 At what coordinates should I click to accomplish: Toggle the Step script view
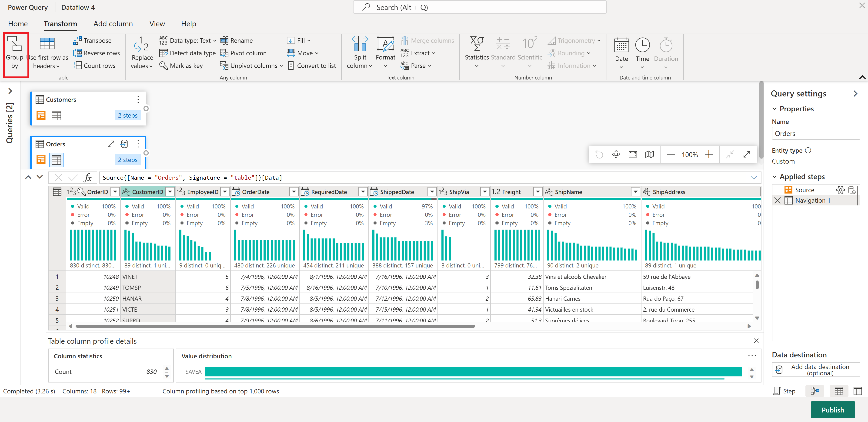pos(784,391)
